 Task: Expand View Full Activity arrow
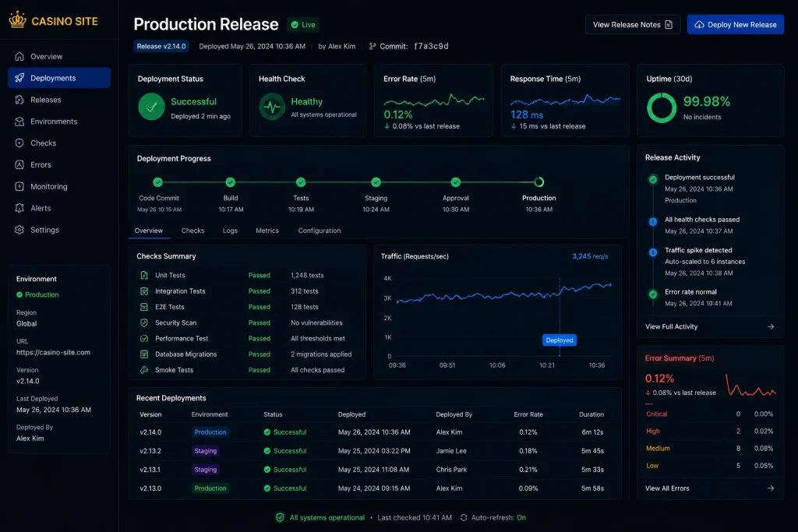[x=771, y=326]
